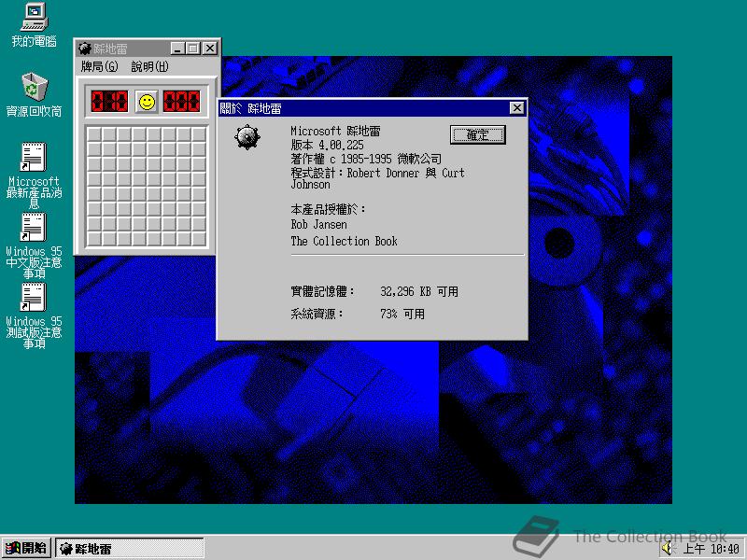Click the taskbar clock 上午 10:40
The height and width of the screenshot is (560, 747).
pyautogui.click(x=712, y=549)
